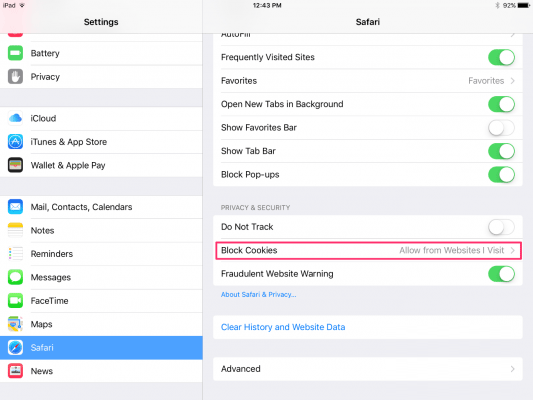Tap Clear History and Website Data
Image resolution: width=533 pixels, height=400 pixels.
click(283, 327)
